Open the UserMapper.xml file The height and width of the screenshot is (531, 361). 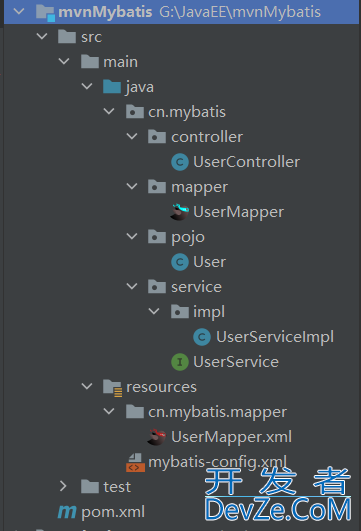pos(232,437)
